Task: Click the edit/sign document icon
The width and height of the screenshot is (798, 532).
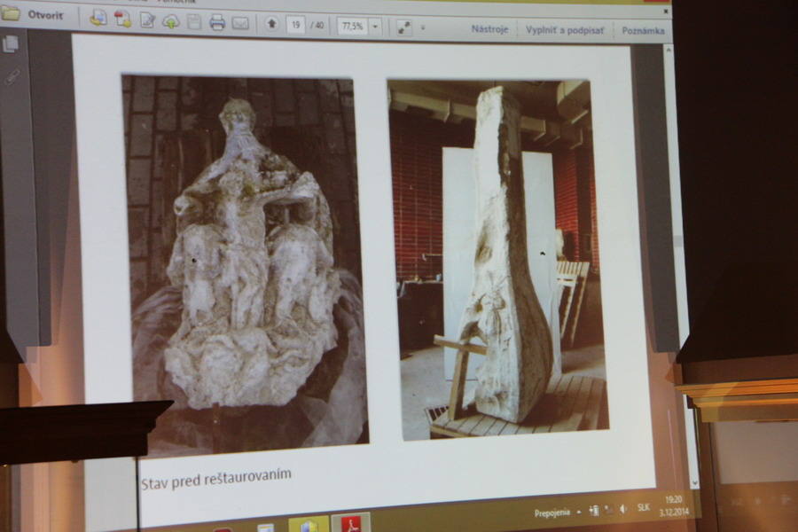Action: pyautogui.click(x=147, y=20)
